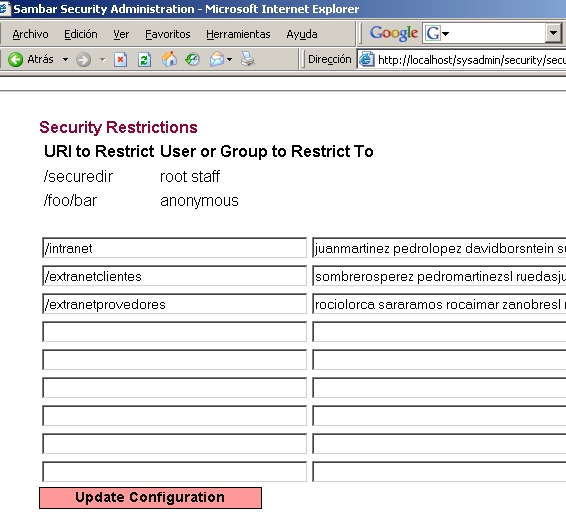Open the Google G search-type dropdown
Image resolution: width=566 pixels, height=520 pixels.
pos(437,34)
